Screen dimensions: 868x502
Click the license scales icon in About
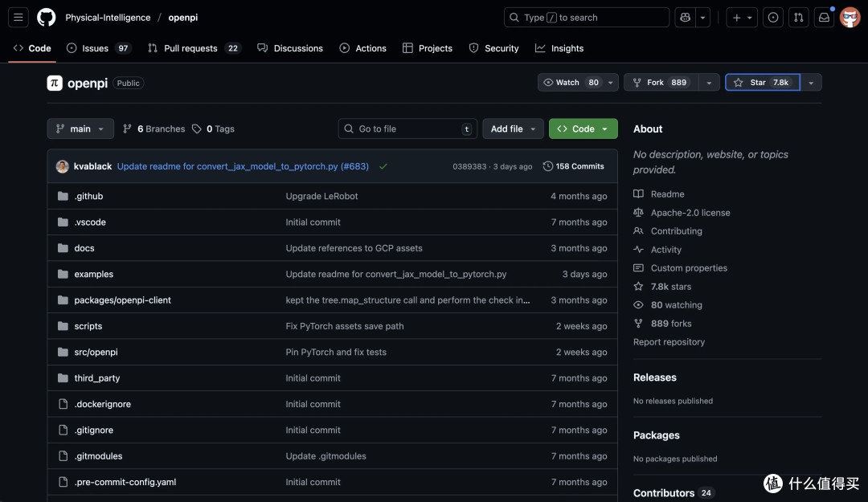click(638, 213)
